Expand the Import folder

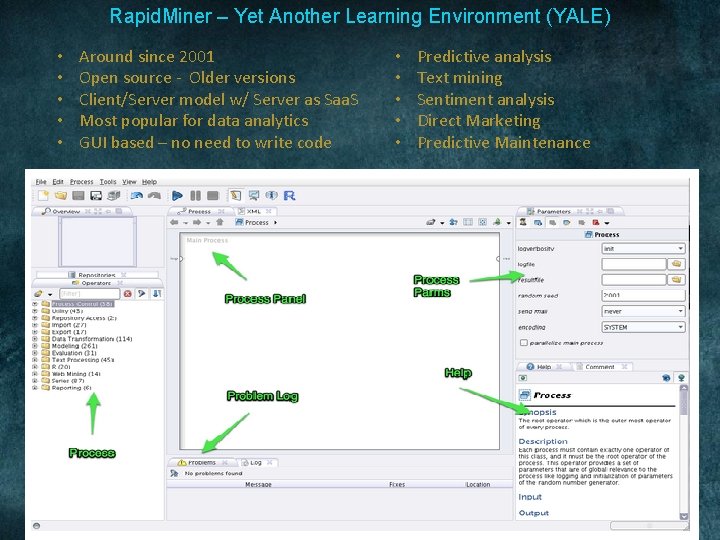pos(35,325)
